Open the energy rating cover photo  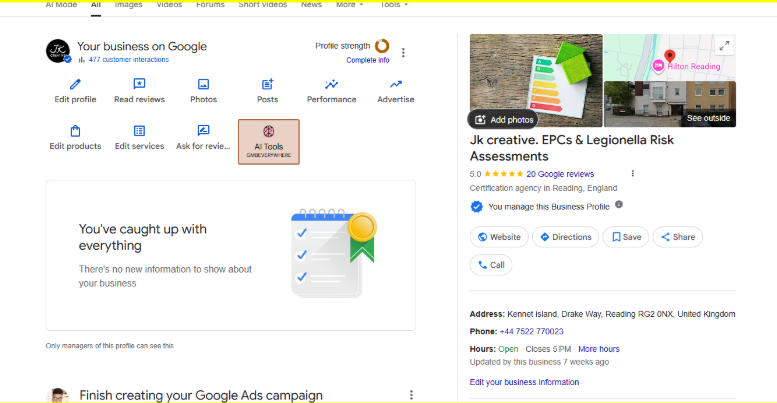tap(536, 80)
